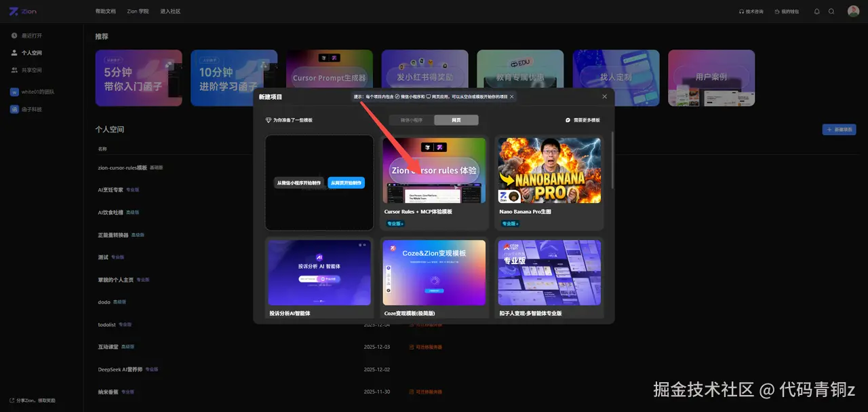Open project 覃貌的个人主页

[116, 280]
